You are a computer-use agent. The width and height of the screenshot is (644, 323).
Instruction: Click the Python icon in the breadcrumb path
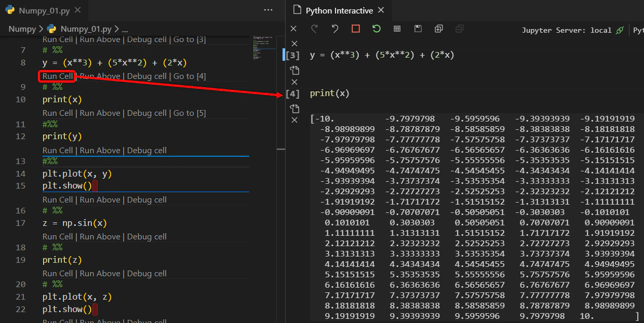51,29
